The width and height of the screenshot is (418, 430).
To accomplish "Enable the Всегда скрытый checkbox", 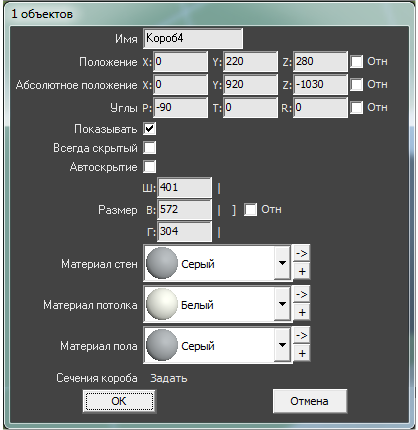I will click(150, 148).
